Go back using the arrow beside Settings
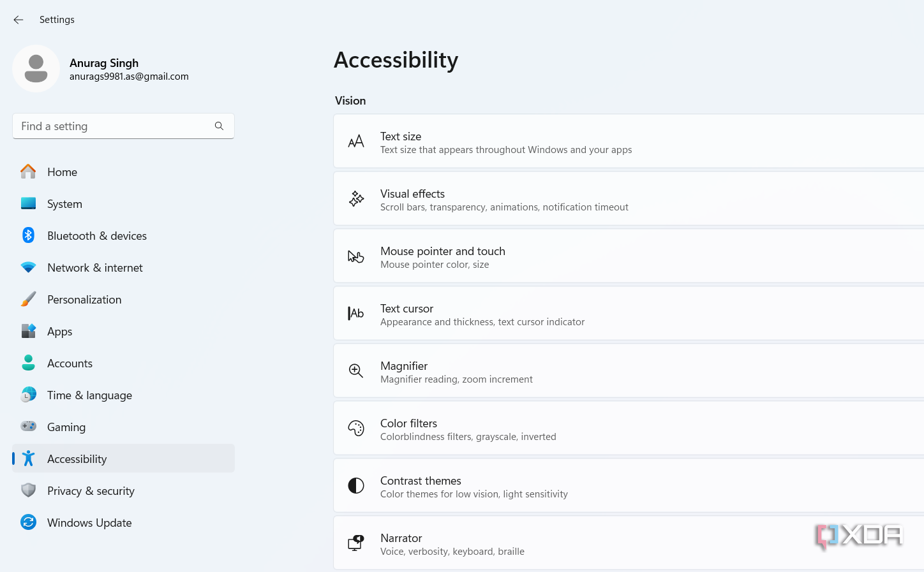This screenshot has width=924, height=572. (19, 20)
